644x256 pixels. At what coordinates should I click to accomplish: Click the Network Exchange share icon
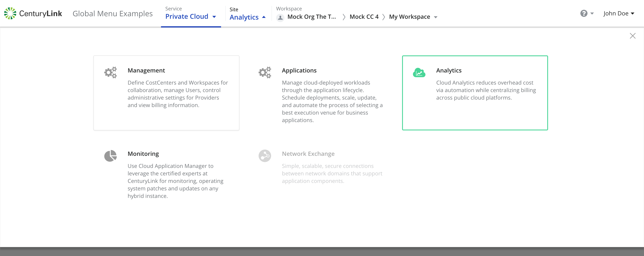point(265,156)
